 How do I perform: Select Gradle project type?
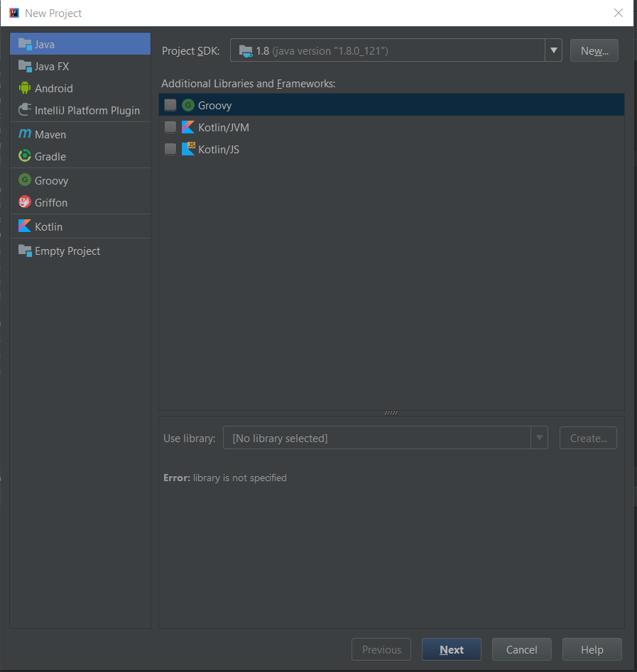click(80, 156)
